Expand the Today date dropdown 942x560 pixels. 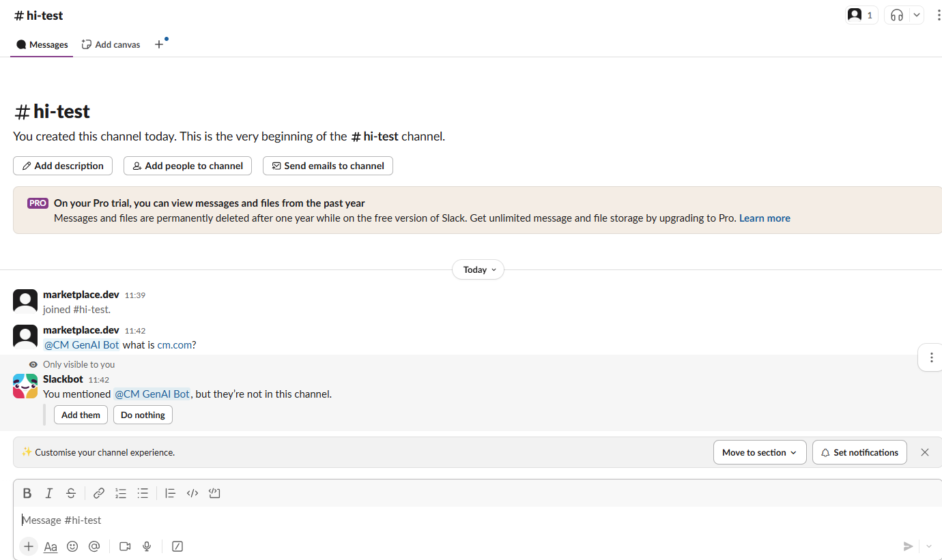[478, 269]
